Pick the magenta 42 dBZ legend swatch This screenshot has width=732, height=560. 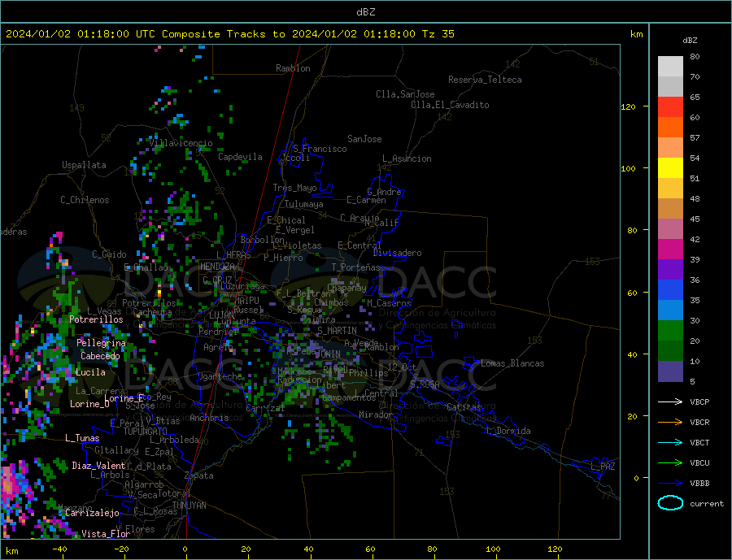[670, 250]
